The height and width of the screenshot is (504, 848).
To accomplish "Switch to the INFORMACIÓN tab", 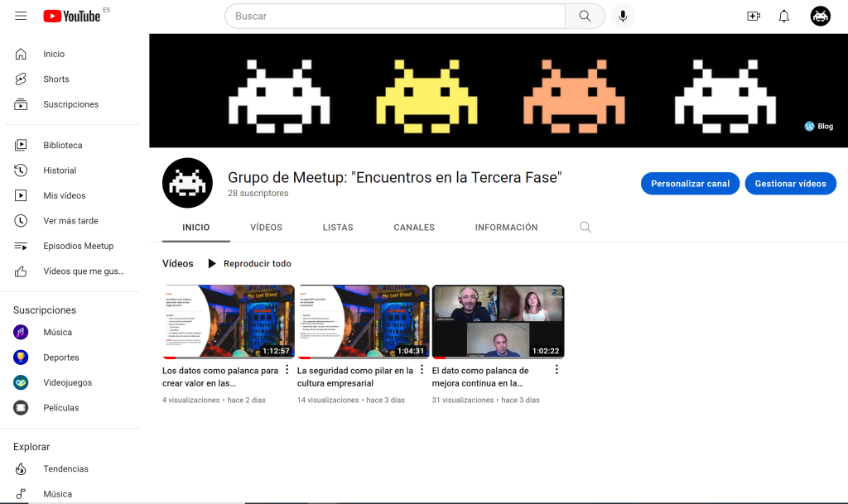I will coord(506,228).
